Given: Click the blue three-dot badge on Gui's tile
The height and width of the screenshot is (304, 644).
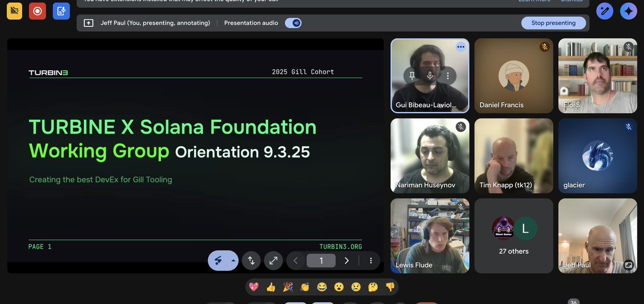Looking at the screenshot, I should pos(460,47).
